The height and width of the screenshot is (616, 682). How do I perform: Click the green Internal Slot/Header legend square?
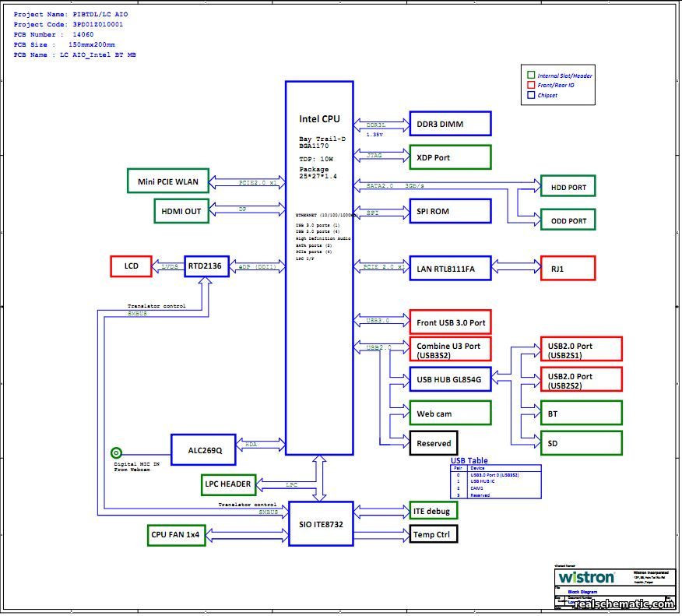531,76
